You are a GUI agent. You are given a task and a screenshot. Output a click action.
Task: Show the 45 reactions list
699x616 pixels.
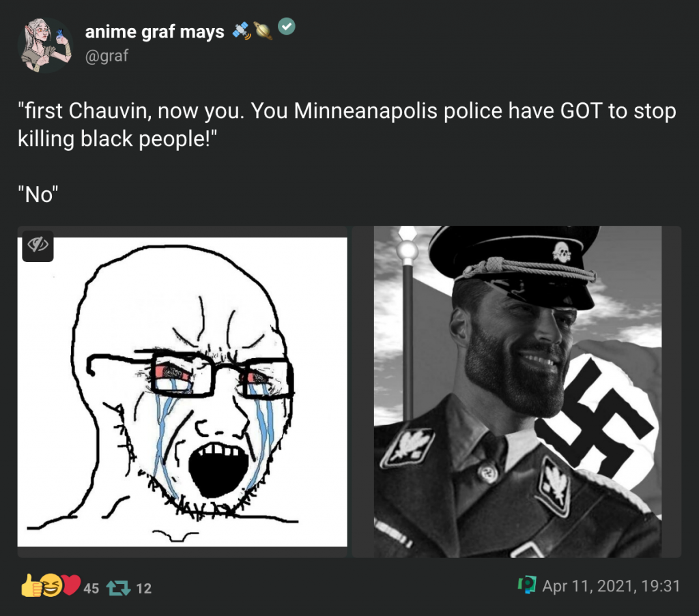91,589
